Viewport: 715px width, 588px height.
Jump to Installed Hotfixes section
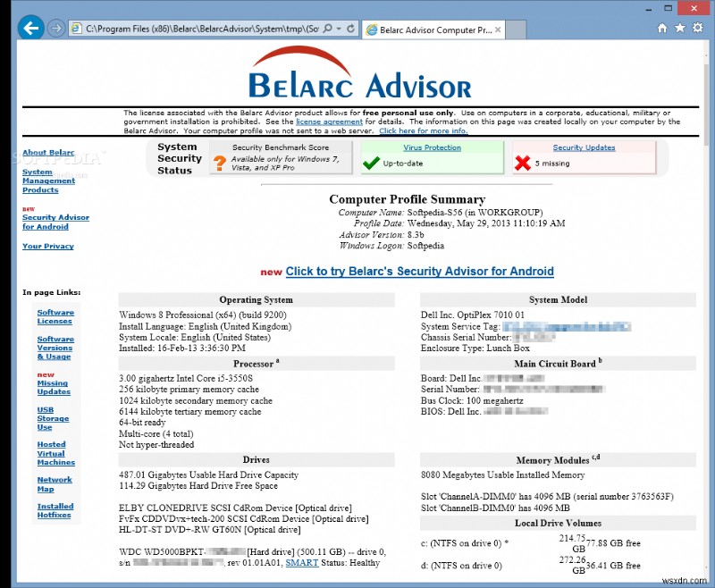pos(55,510)
